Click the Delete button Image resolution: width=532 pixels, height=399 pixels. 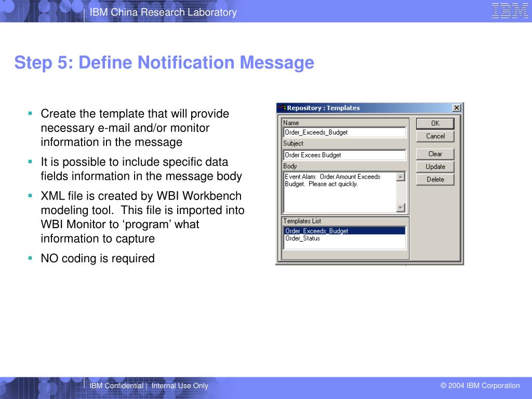coord(435,179)
